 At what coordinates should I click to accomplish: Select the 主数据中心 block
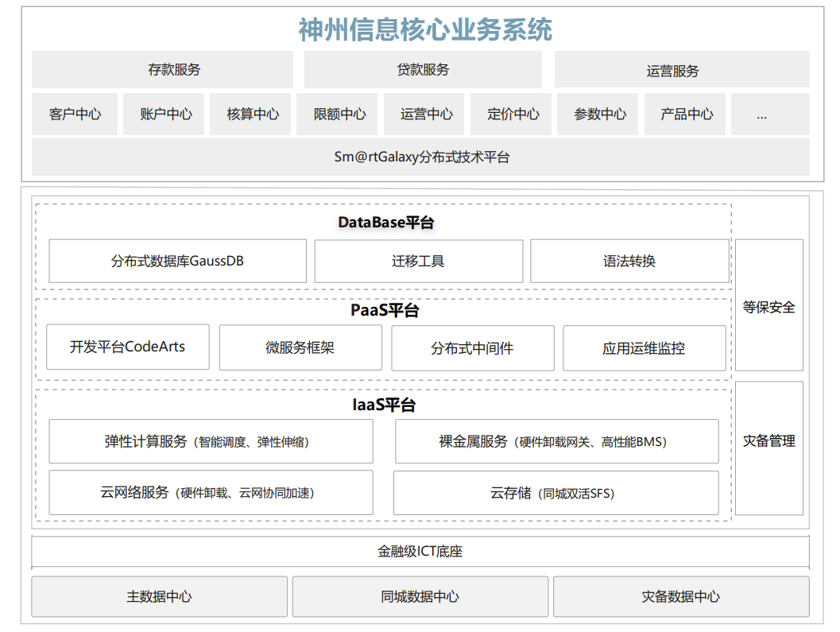[159, 596]
